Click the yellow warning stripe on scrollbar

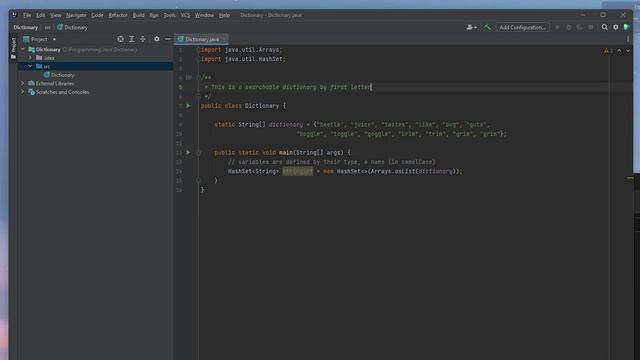pyautogui.click(x=630, y=178)
